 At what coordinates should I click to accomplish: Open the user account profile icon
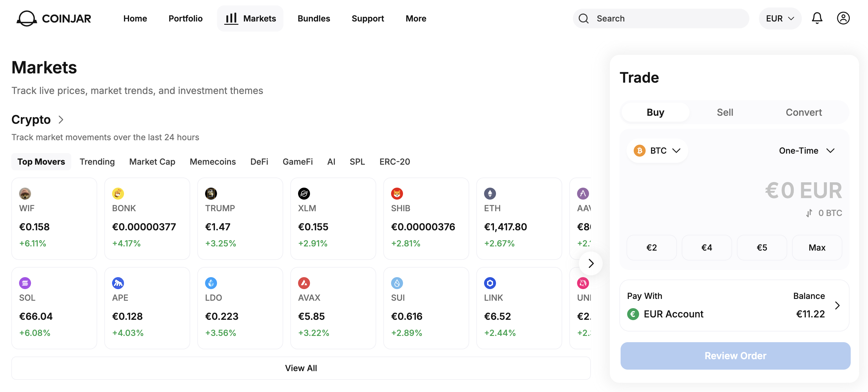pyautogui.click(x=843, y=18)
